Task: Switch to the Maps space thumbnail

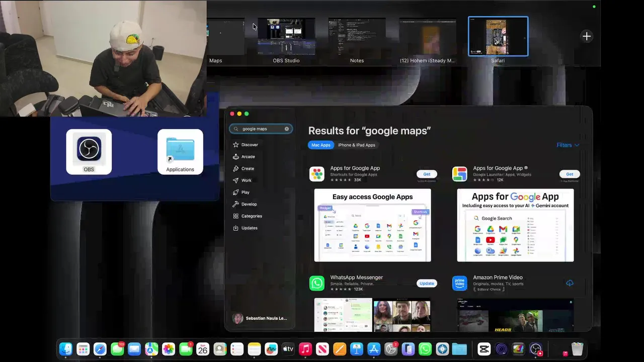Action: click(x=225, y=36)
